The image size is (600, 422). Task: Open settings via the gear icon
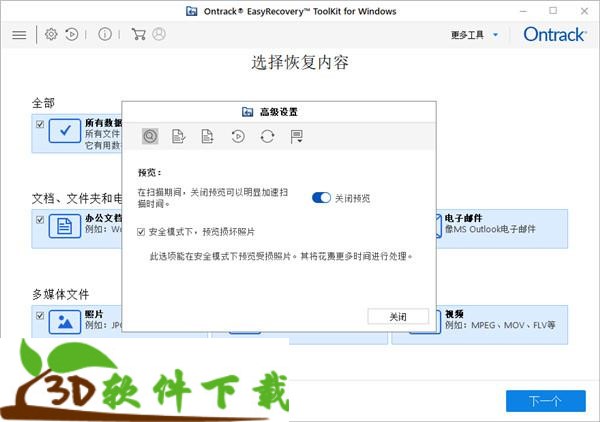click(51, 34)
